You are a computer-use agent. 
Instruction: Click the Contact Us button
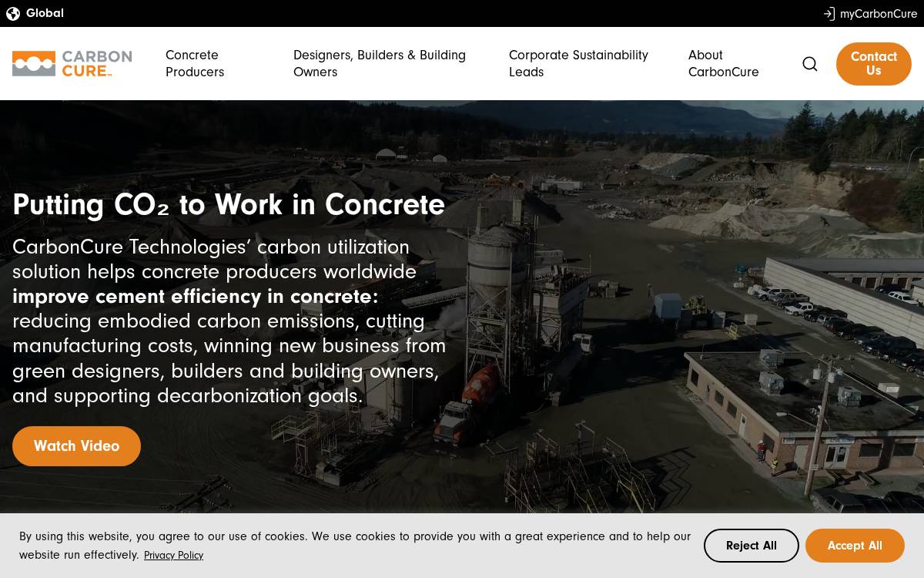[x=874, y=64]
